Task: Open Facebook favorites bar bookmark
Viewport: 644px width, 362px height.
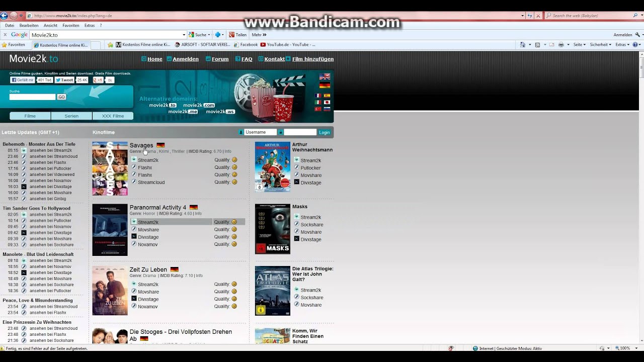Action: coord(246,45)
